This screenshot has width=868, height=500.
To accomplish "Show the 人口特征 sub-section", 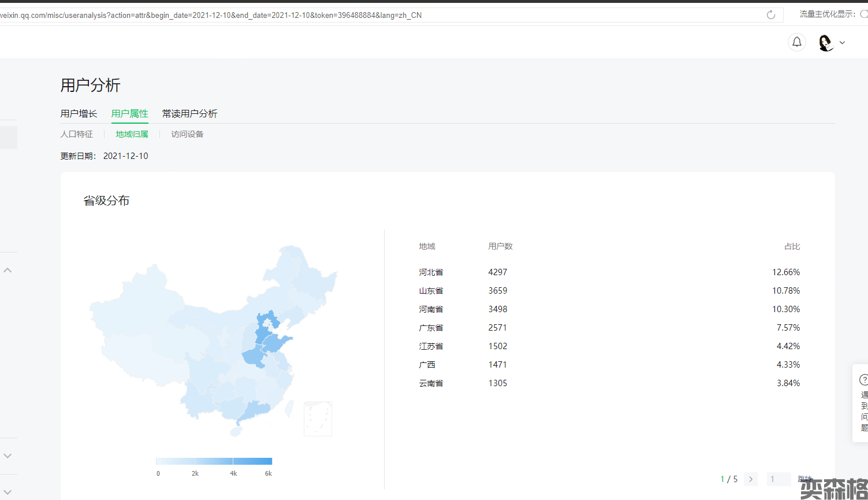I will tap(76, 134).
